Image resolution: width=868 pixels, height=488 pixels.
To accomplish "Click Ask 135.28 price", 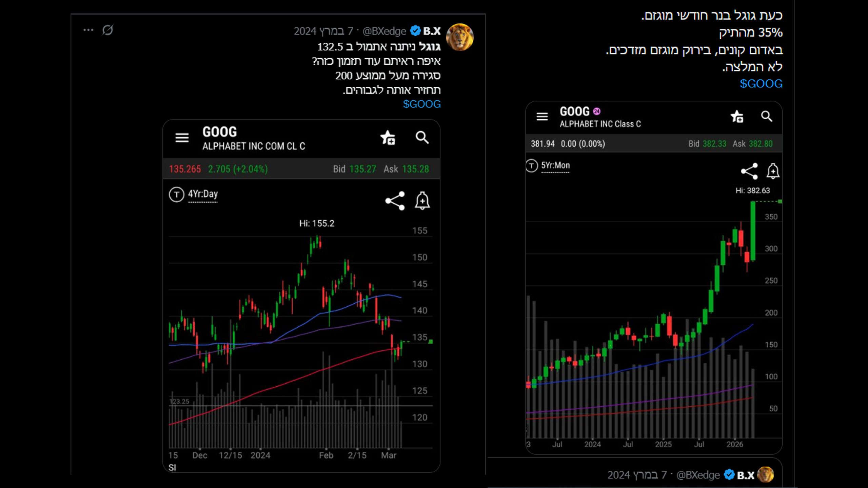I will point(406,169).
